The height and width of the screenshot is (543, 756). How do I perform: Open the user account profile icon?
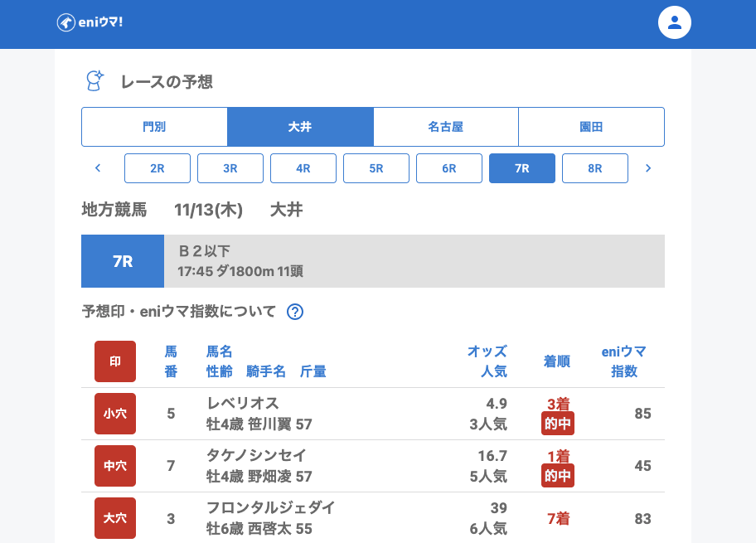[674, 22]
